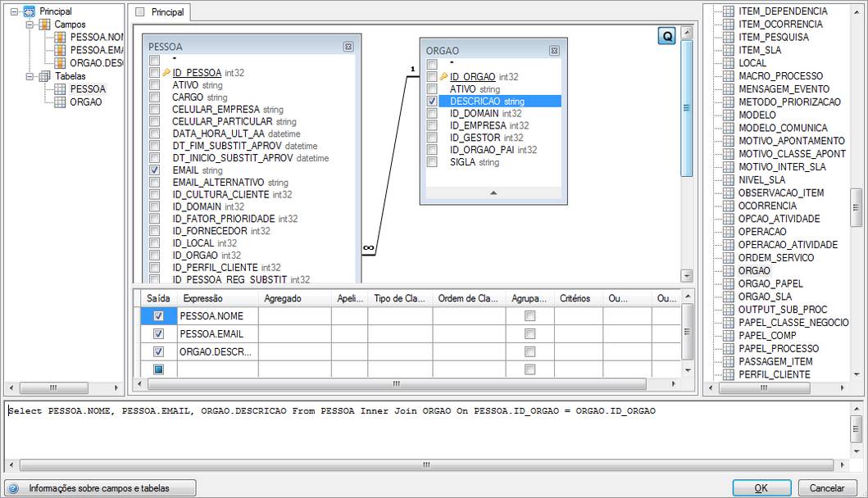
Task: Click the ITEM_DEPENDENCIA table icon
Action: 729,11
